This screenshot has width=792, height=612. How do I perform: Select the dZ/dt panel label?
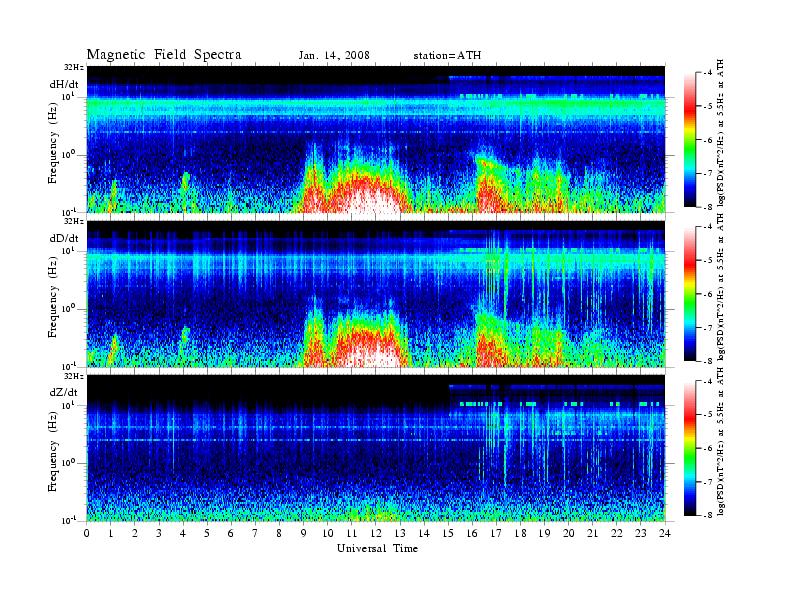point(64,392)
